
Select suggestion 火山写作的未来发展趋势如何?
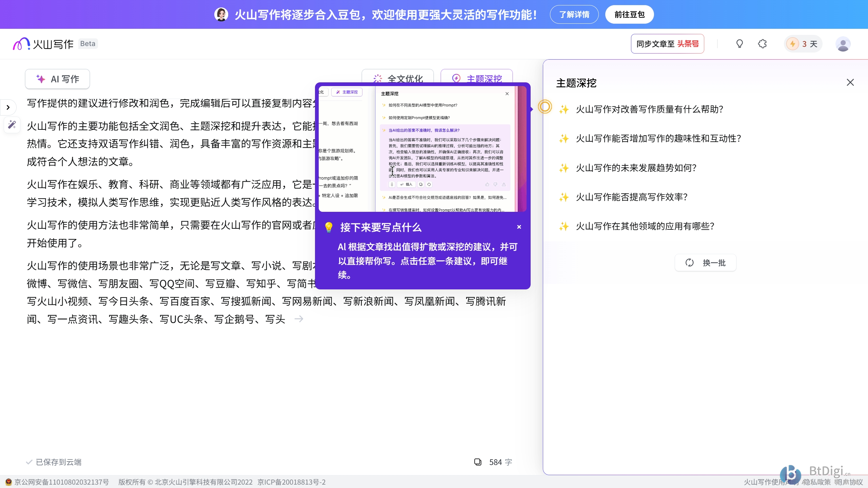pyautogui.click(x=636, y=168)
